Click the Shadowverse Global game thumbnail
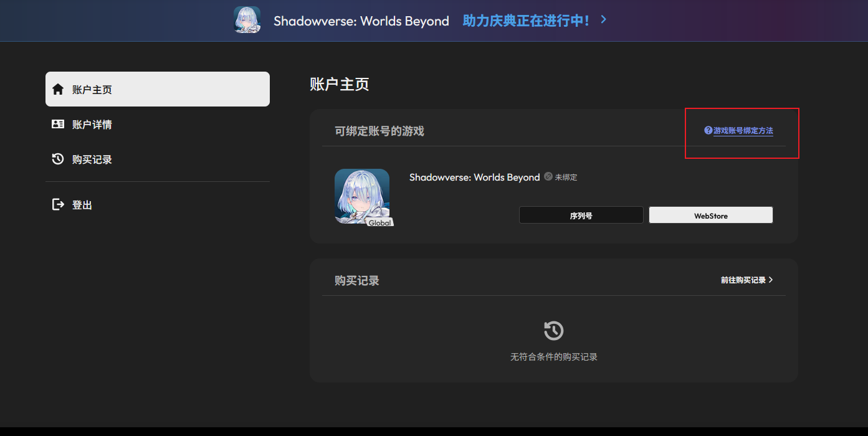 tap(362, 196)
